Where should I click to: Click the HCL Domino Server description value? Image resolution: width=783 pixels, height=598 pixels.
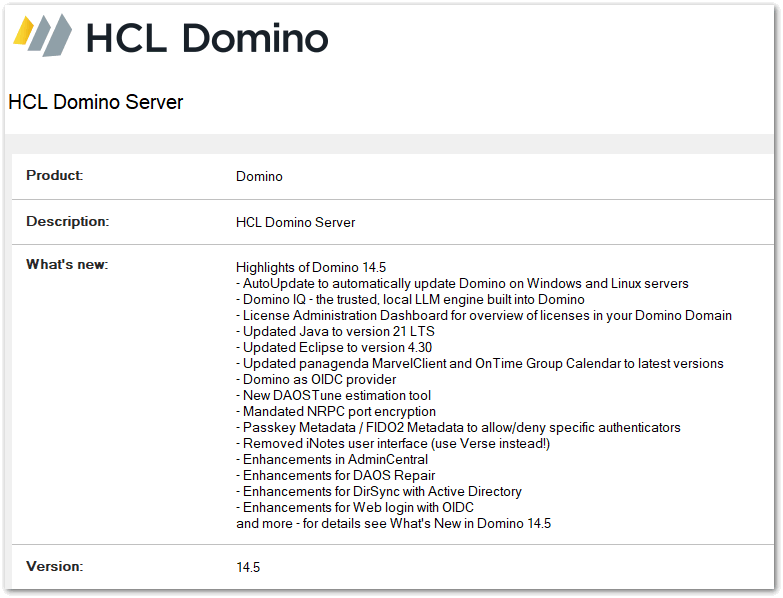coord(296,223)
